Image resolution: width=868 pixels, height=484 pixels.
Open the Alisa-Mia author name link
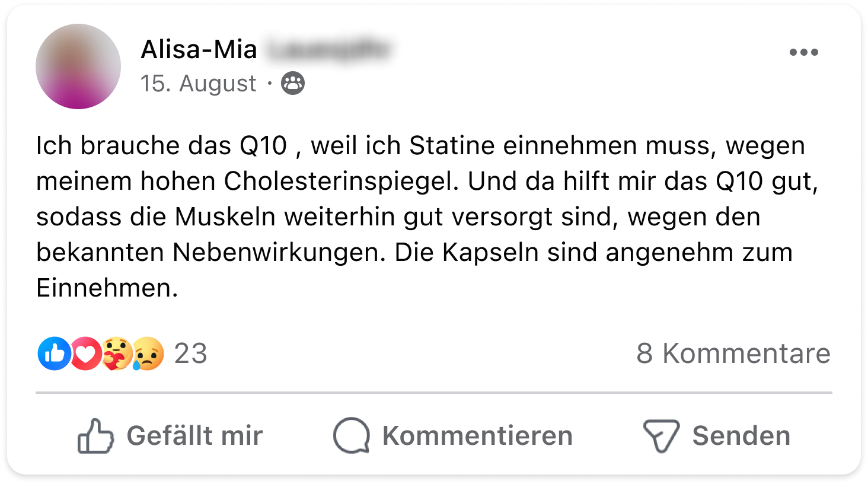point(199,50)
